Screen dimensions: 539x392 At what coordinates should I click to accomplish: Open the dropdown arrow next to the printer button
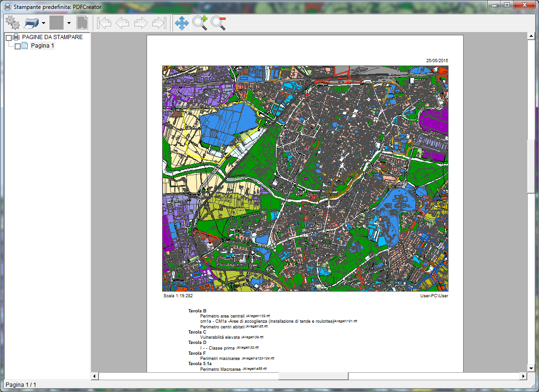tap(44, 23)
